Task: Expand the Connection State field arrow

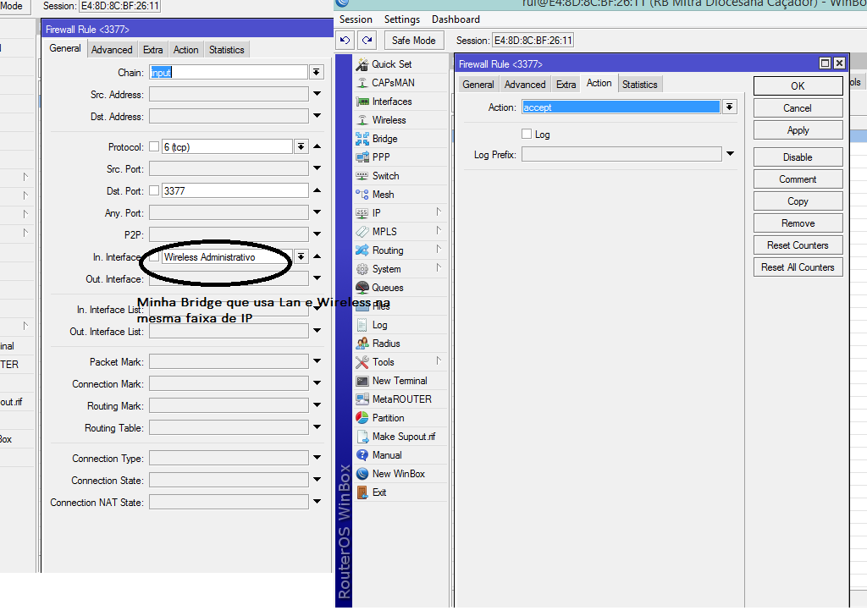Action: pos(317,480)
